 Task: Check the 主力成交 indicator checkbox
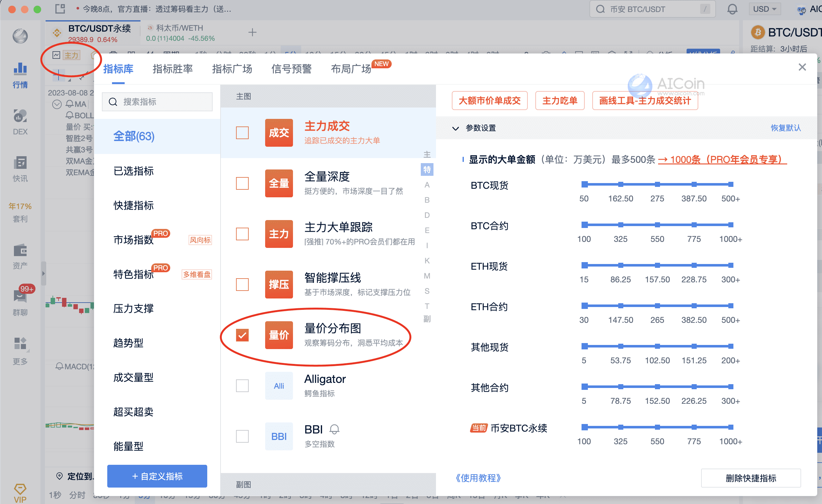click(242, 133)
